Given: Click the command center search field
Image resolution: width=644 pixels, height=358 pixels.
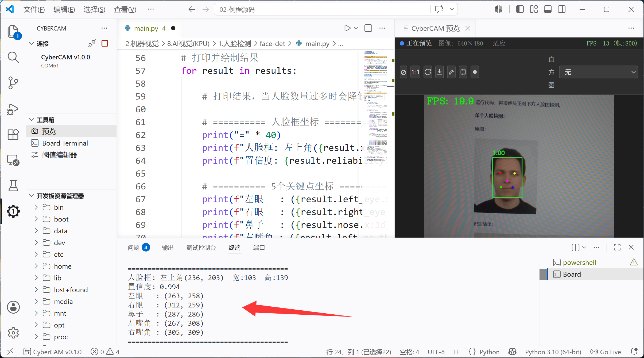Looking at the screenshot, I should [322, 9].
